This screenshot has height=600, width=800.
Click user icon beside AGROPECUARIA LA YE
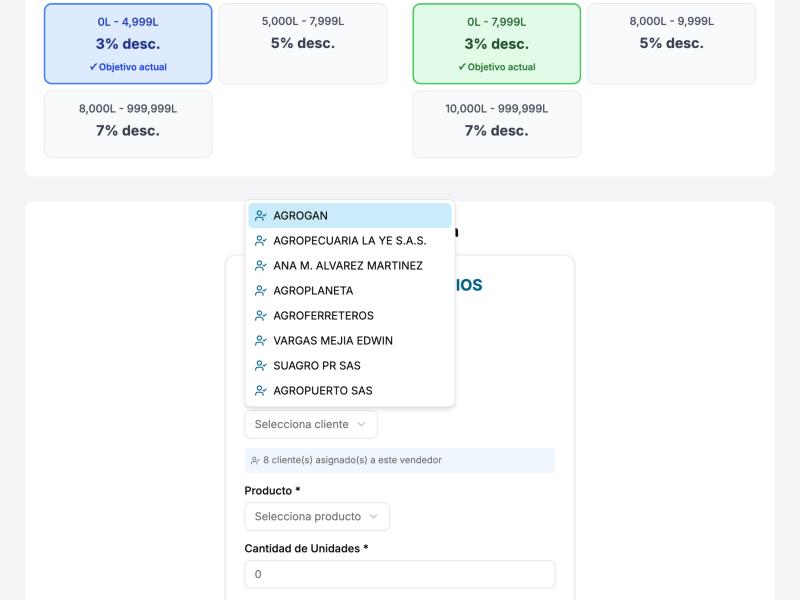(261, 240)
